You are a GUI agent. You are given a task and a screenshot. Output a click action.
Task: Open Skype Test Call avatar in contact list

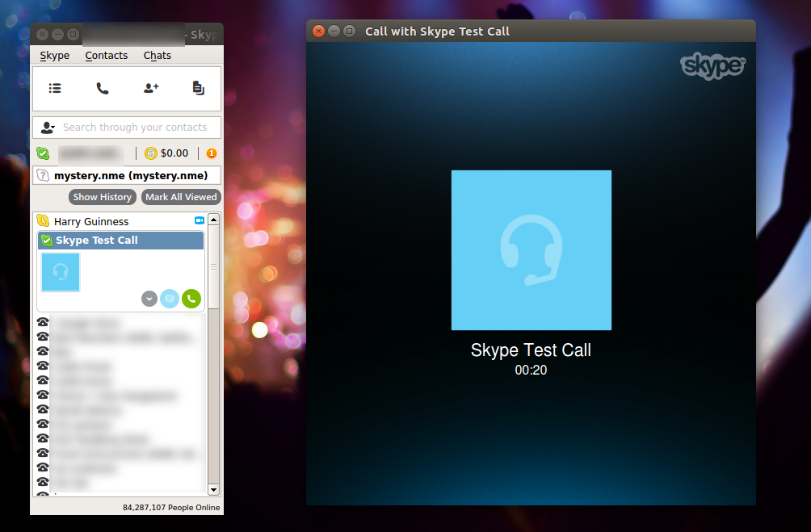[x=61, y=272]
